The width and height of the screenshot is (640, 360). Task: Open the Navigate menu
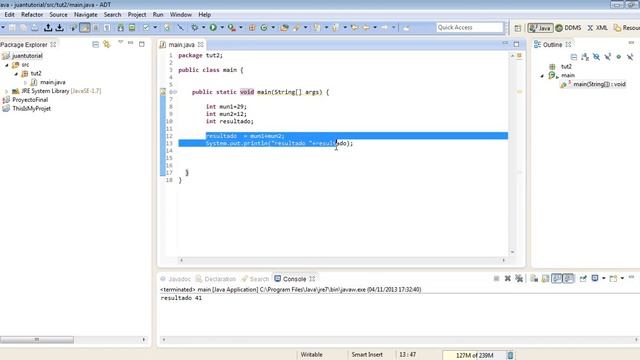[86, 15]
